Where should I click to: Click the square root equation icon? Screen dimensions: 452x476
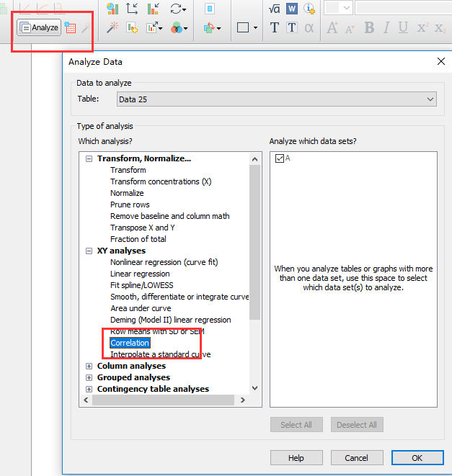[274, 9]
